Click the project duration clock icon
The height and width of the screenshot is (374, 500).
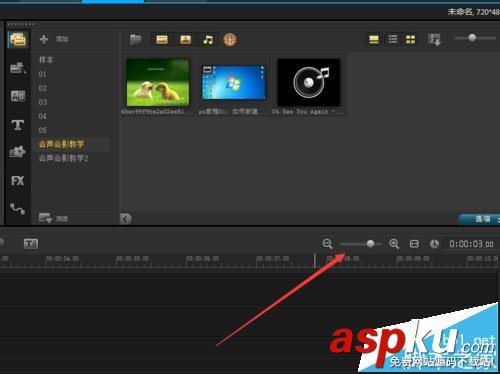point(434,244)
